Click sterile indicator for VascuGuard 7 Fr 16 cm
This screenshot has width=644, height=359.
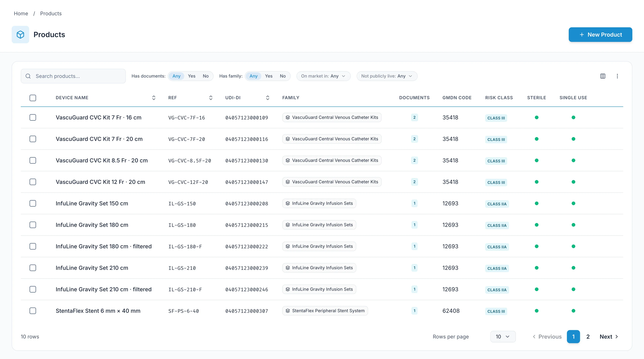click(536, 117)
